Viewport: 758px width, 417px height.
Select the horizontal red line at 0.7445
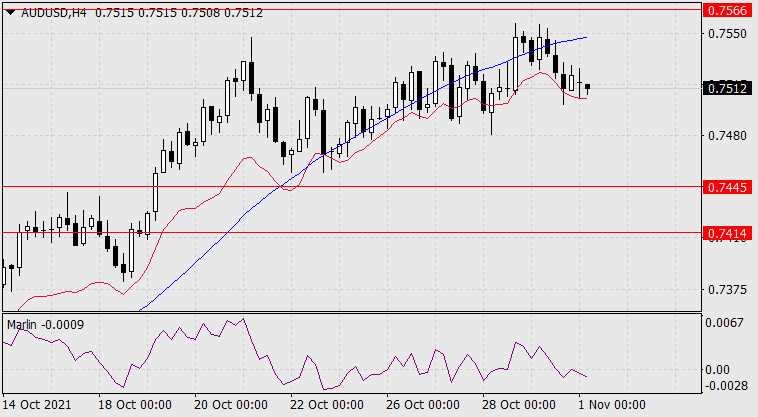[x=352, y=187]
